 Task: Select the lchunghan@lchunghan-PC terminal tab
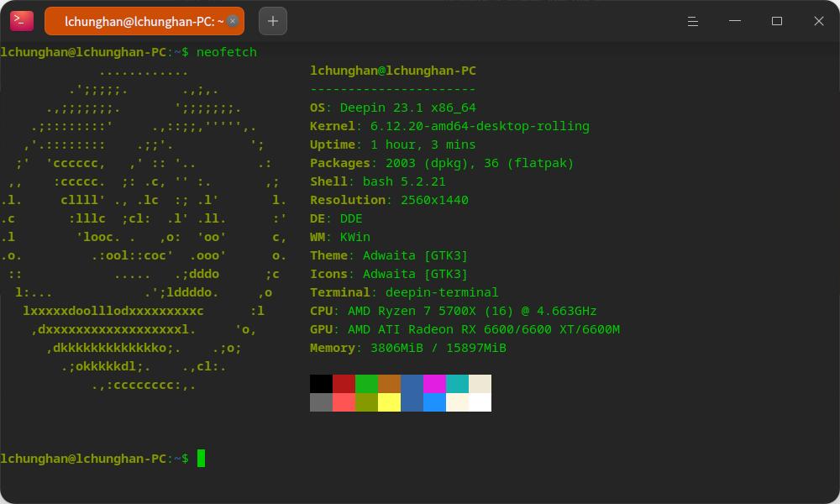tap(144, 21)
